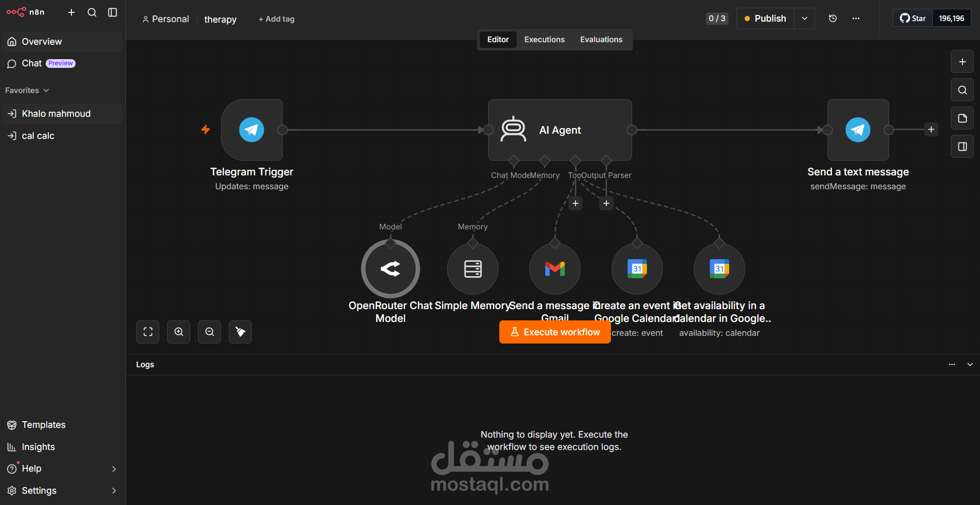Click 'availability: calendar' subtitle text
Viewport: 980px width, 505px height.
719,333
